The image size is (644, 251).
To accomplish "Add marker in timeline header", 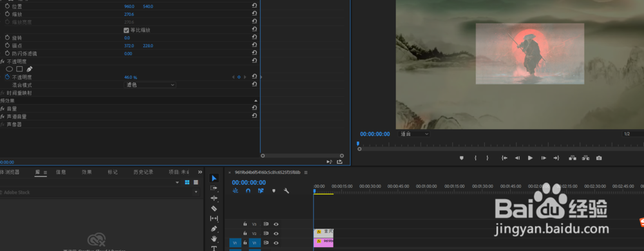I will click(x=274, y=191).
